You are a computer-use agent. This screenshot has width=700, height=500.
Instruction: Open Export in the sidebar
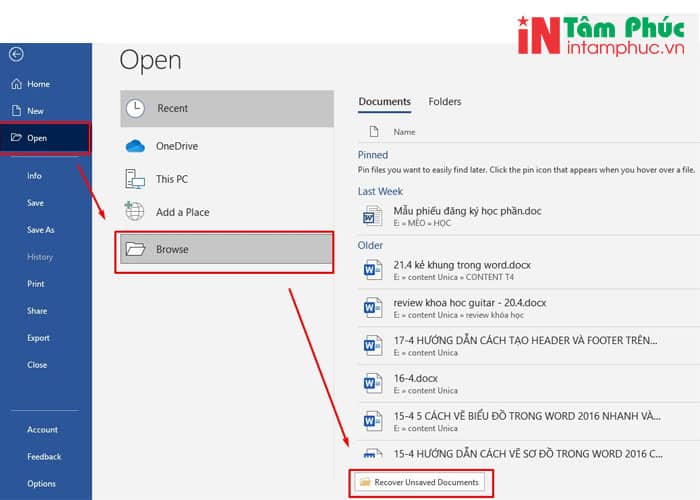[x=38, y=338]
